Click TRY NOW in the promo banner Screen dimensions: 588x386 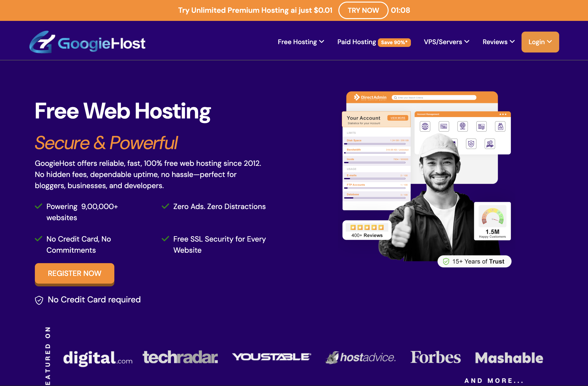[363, 10]
